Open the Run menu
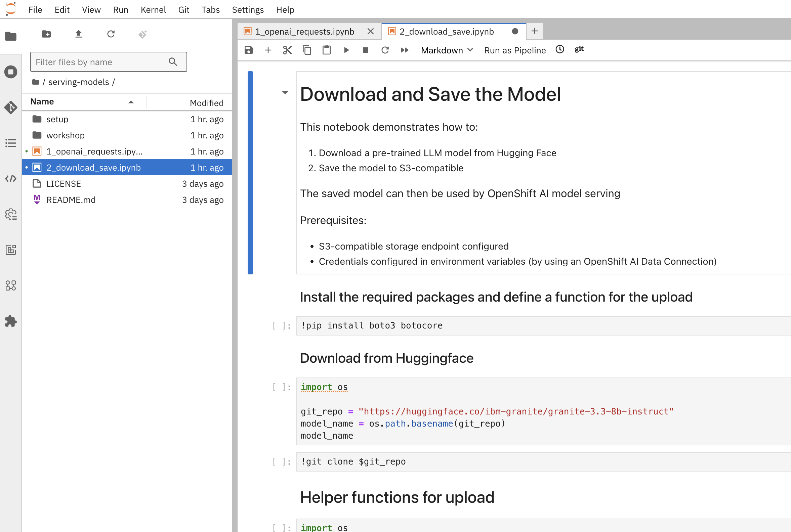 tap(121, 9)
